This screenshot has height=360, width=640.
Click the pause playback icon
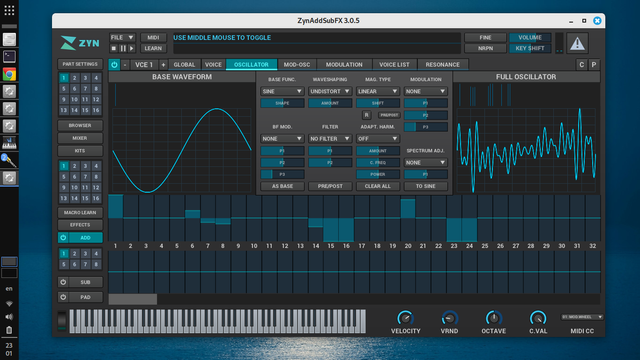point(123,48)
